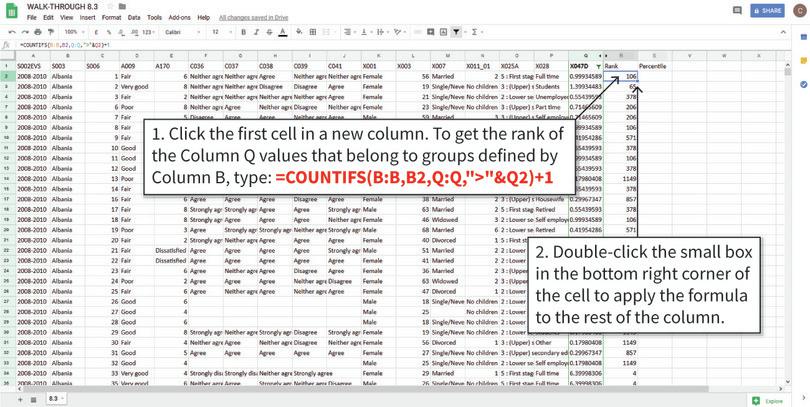The height and width of the screenshot is (407, 810).
Task: Decrease decimal places icon
Action: 121,32
